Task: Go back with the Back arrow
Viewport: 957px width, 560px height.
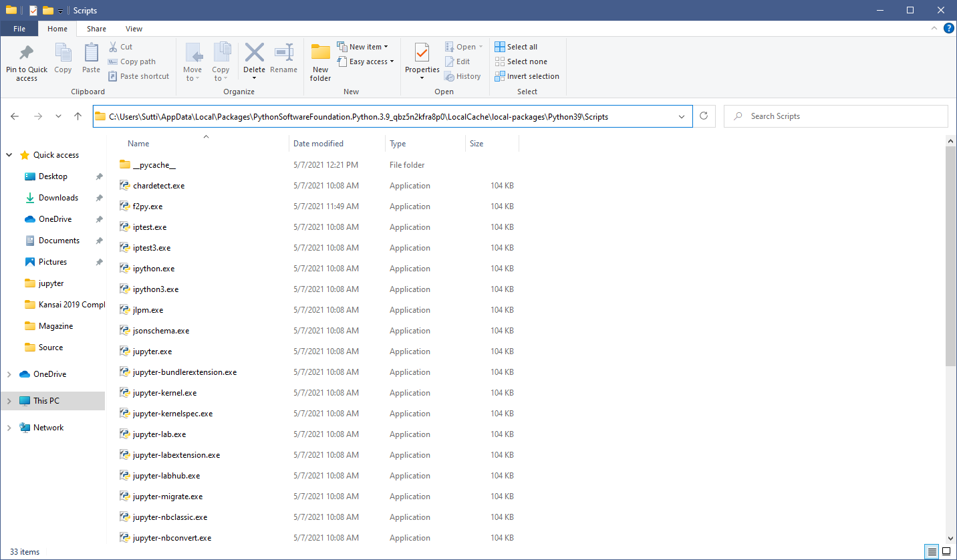Action: pyautogui.click(x=15, y=116)
